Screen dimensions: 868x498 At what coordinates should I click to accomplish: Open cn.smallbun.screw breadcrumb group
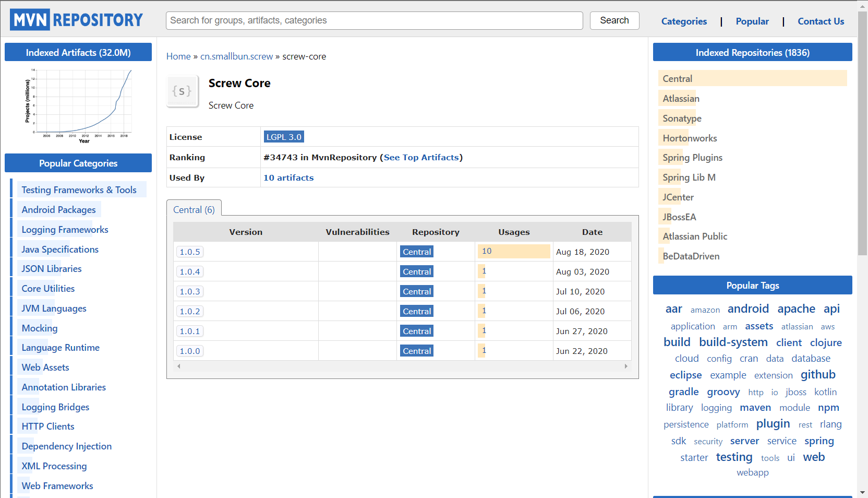237,56
